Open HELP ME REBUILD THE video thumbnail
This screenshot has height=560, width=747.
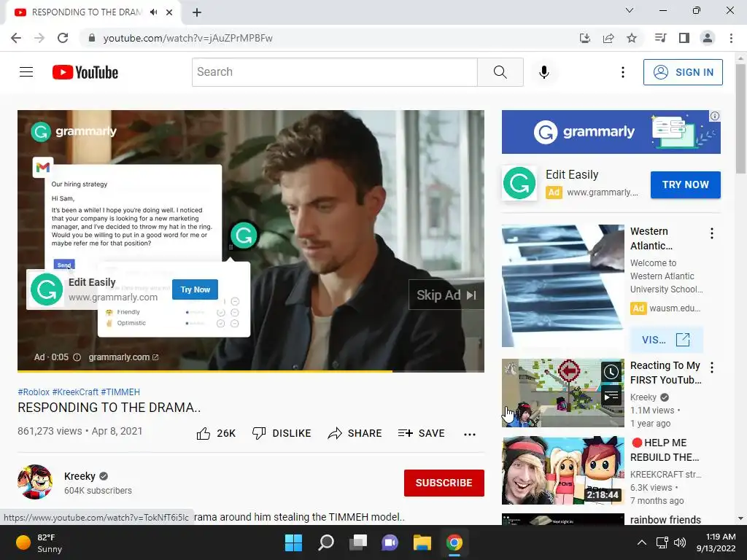(x=562, y=470)
